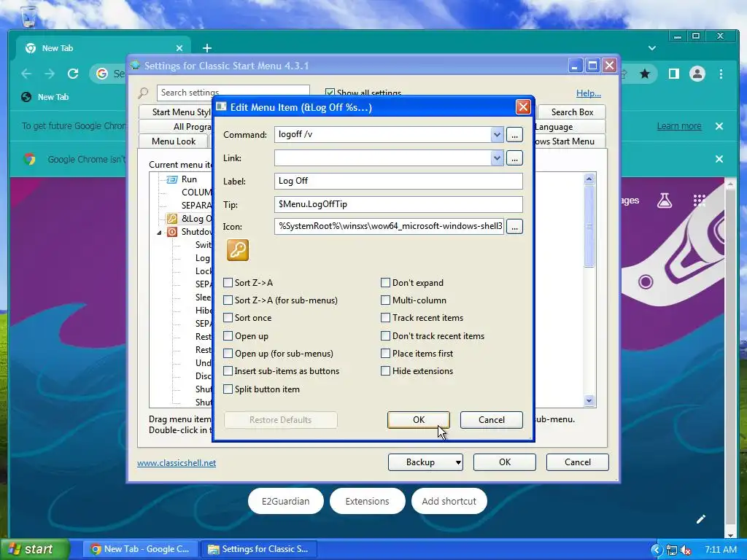Reload the Chrome page
Image resolution: width=747 pixels, height=560 pixels.
73,74
